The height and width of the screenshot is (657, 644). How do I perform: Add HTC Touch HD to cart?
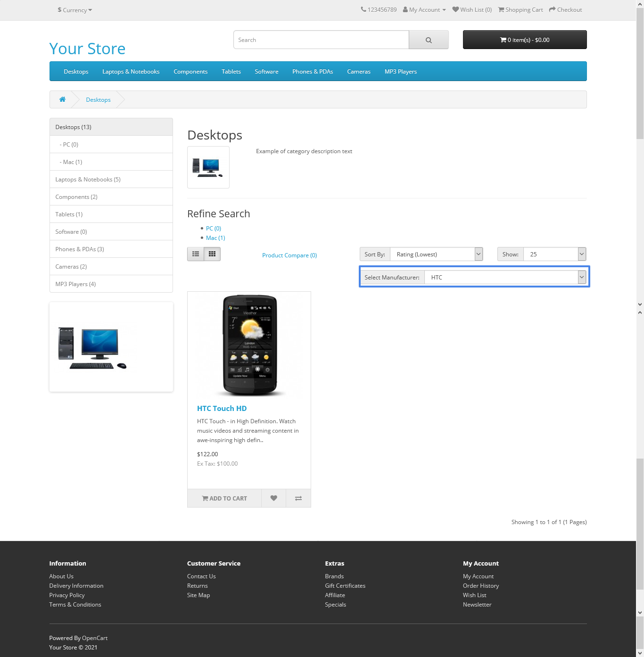224,498
